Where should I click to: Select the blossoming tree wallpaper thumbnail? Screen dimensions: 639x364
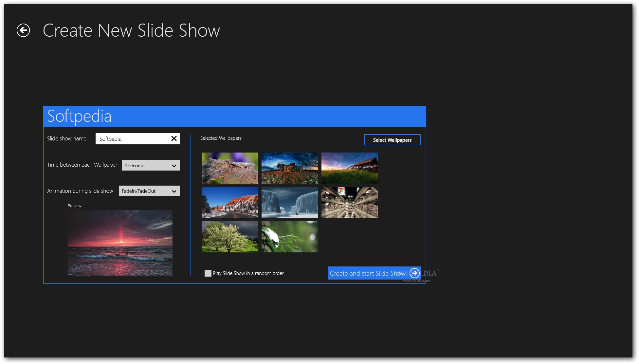click(230, 237)
